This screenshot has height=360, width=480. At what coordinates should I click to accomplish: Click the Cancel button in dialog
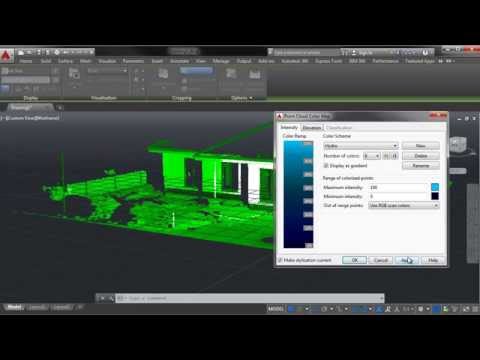[x=381, y=260]
